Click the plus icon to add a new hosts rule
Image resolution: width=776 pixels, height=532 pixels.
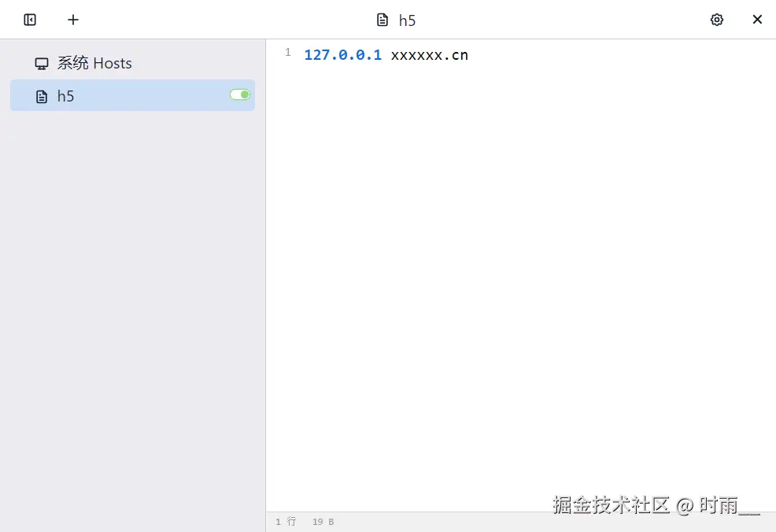click(x=73, y=20)
